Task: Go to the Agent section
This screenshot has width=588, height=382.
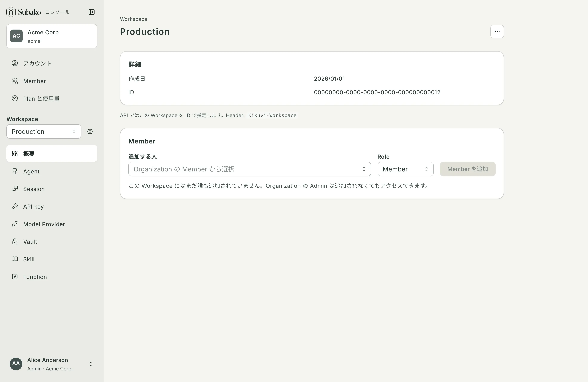Action: 52,171
